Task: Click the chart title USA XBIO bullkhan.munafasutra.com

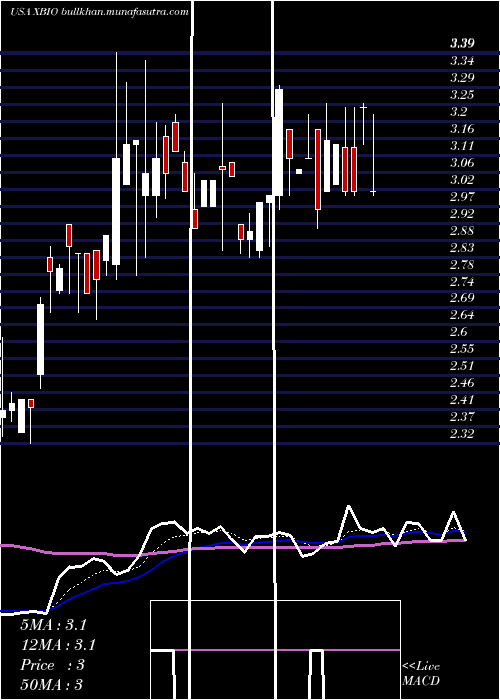Action: click(x=99, y=12)
